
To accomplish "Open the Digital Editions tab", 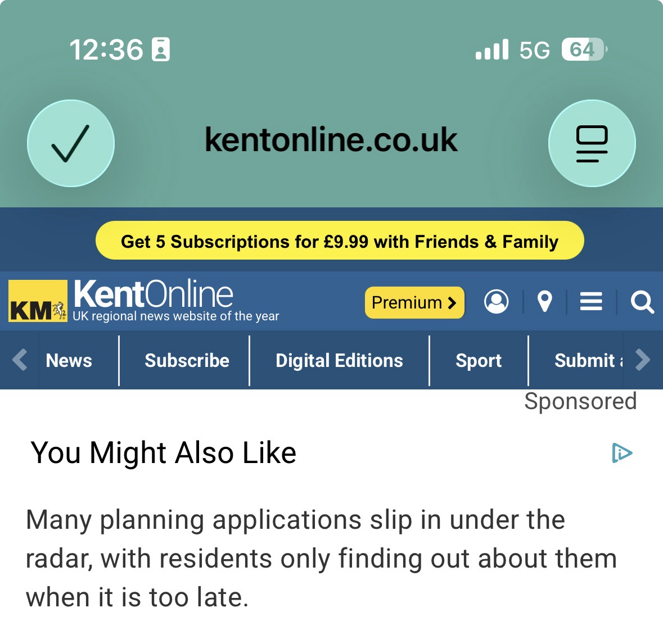I will pyautogui.click(x=339, y=360).
